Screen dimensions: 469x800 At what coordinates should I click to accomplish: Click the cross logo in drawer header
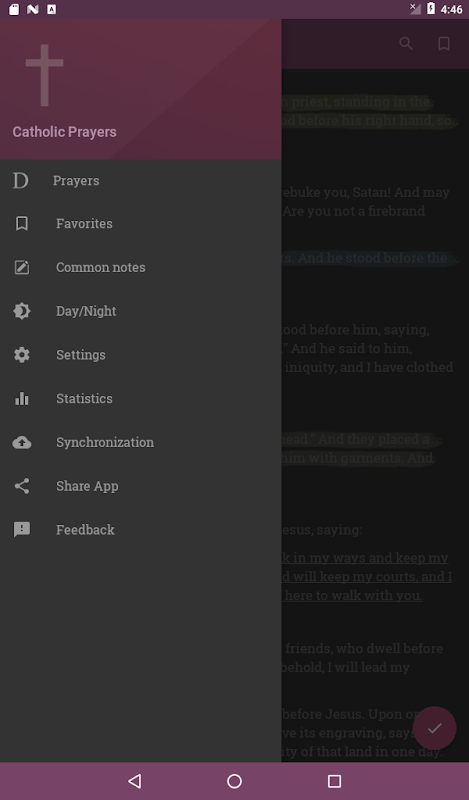(x=44, y=75)
